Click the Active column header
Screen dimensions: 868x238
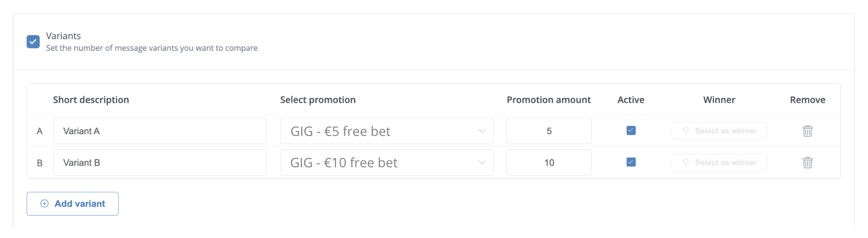point(631,100)
